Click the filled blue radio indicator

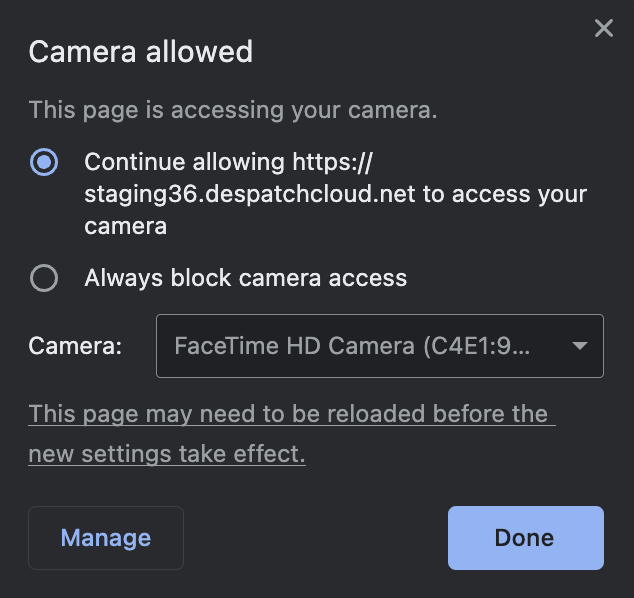click(44, 162)
